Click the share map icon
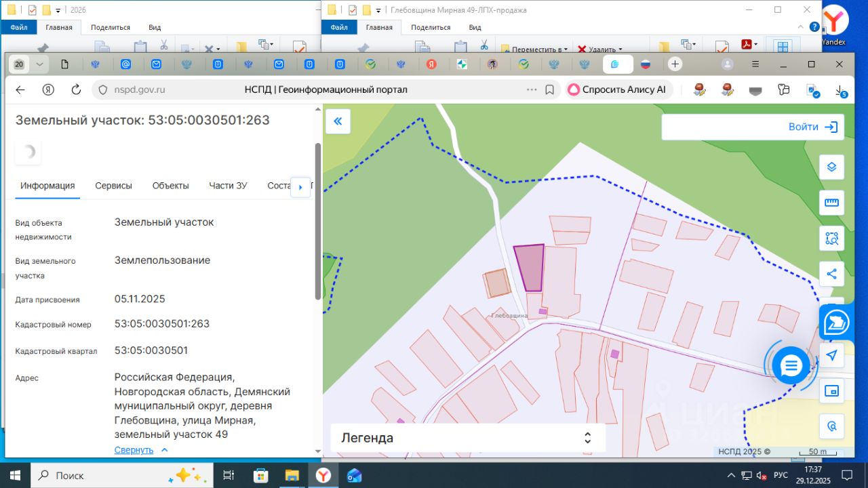 click(x=831, y=274)
